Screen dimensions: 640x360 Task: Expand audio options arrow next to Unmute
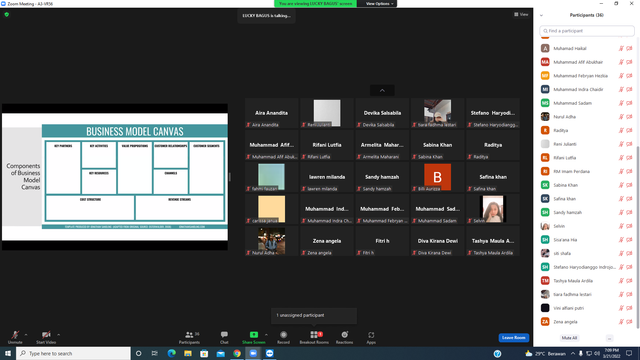click(x=26, y=335)
